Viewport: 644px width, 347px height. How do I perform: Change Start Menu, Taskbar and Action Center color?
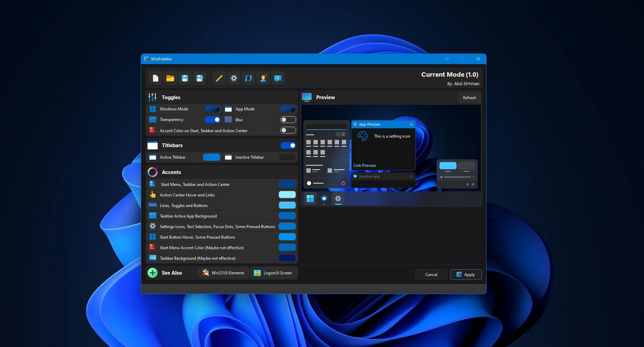[x=287, y=184]
